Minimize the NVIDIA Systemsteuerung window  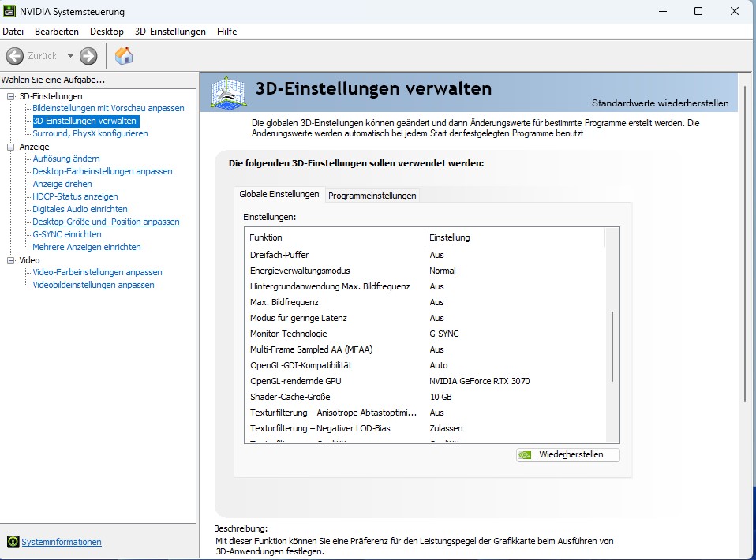click(x=663, y=11)
